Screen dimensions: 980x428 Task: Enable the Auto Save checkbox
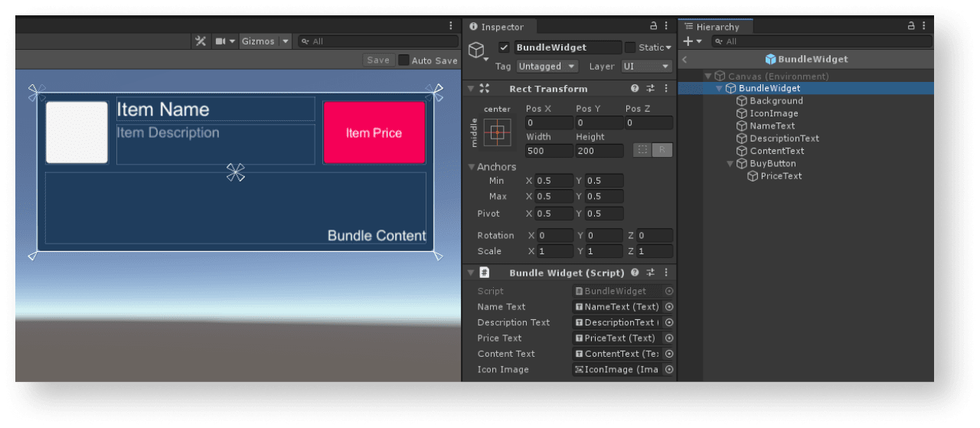(x=403, y=60)
